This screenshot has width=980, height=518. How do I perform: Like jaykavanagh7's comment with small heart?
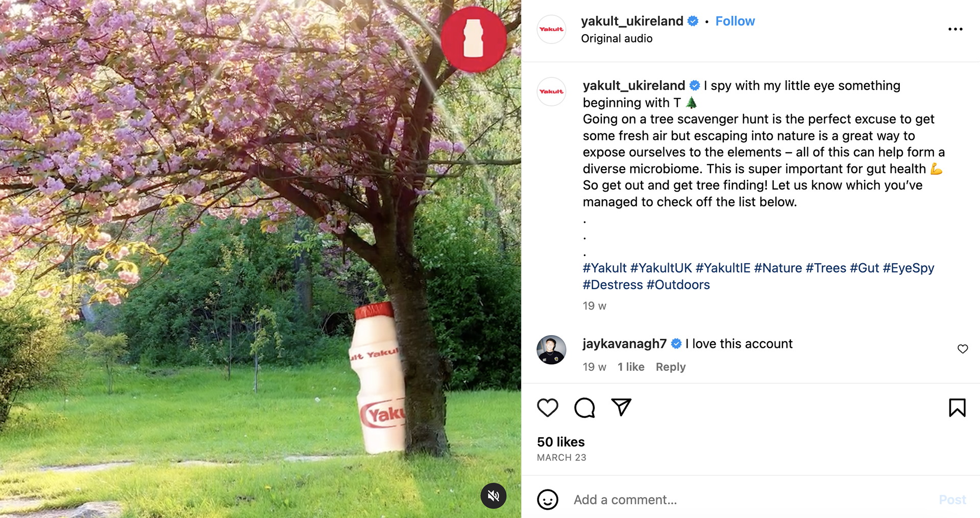(x=963, y=349)
